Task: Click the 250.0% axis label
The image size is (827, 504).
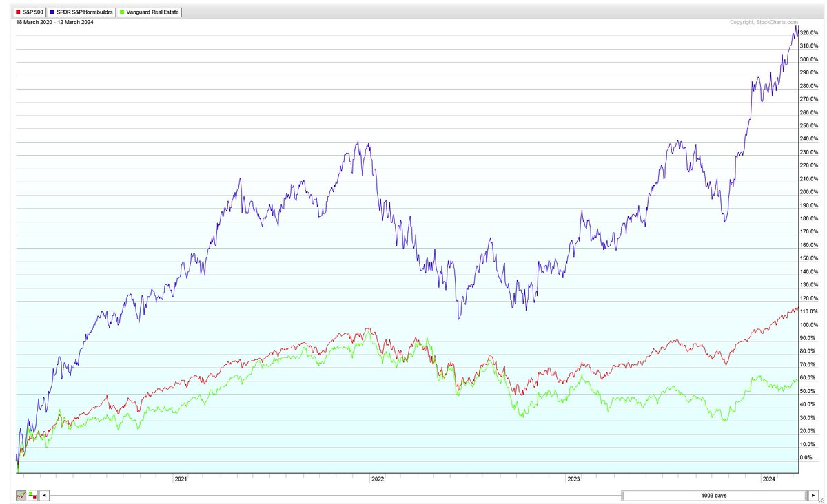Action: coord(809,126)
